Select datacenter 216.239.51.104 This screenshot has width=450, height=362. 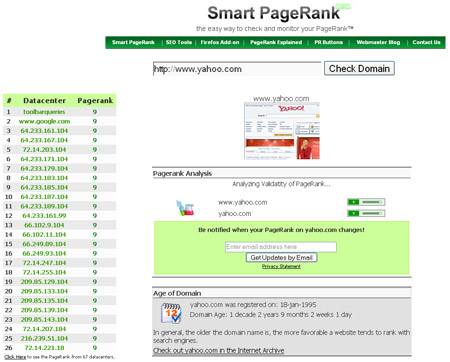pos(44,338)
